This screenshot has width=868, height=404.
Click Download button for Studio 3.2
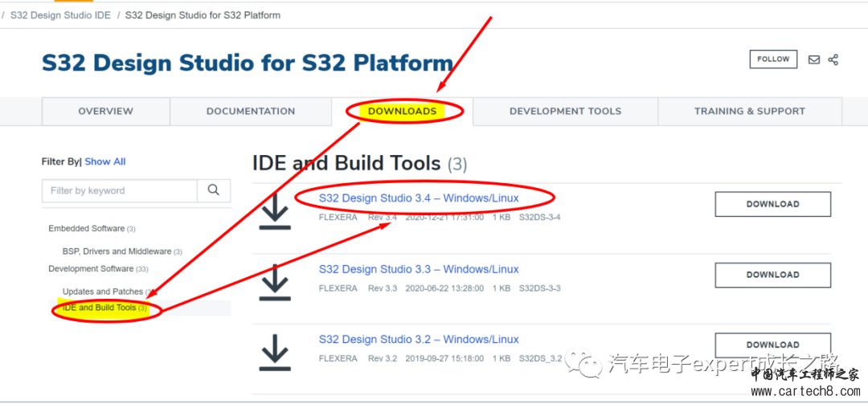click(x=773, y=345)
